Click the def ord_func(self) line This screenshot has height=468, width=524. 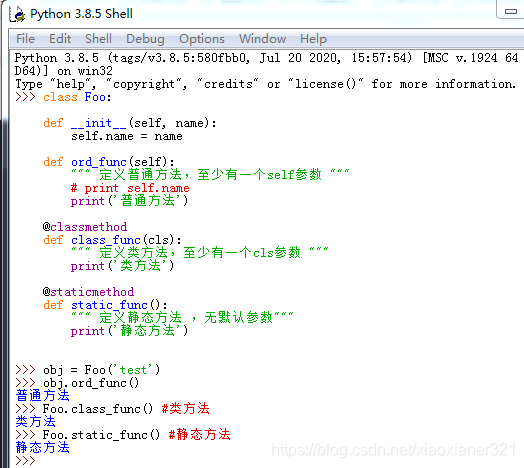[x=109, y=162]
